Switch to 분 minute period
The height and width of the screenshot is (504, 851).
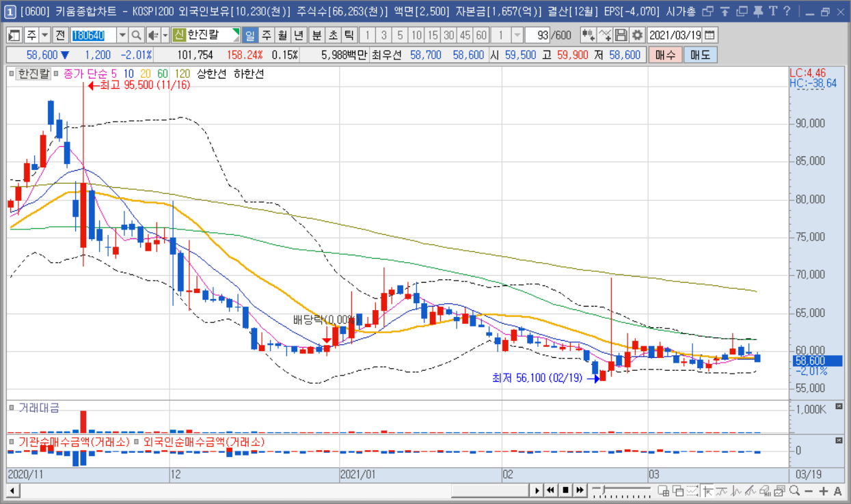pos(316,35)
